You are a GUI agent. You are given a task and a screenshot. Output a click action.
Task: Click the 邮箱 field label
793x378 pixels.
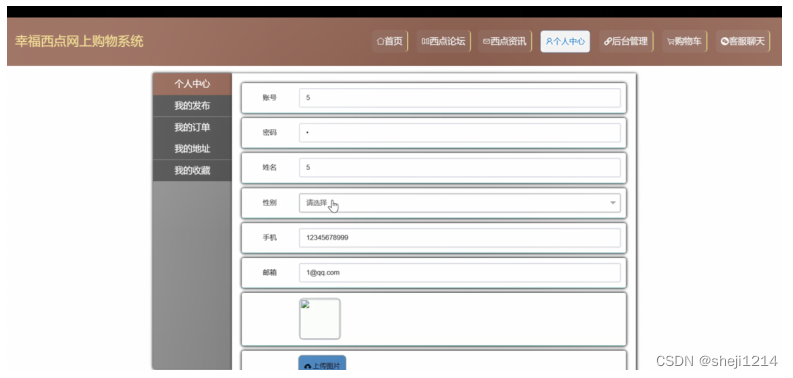(270, 272)
